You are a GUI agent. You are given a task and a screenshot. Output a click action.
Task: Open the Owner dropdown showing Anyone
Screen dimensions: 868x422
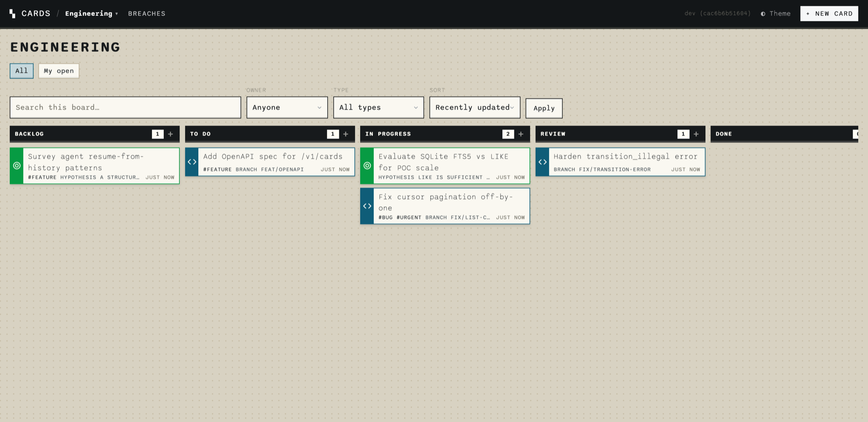[287, 107]
